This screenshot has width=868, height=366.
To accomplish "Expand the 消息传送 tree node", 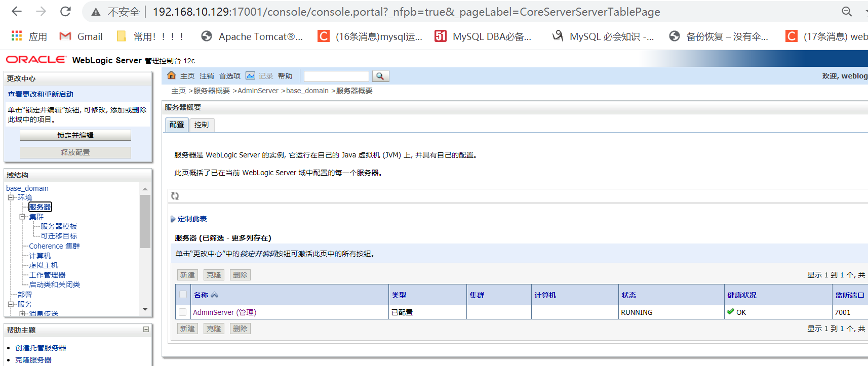I will (x=22, y=314).
